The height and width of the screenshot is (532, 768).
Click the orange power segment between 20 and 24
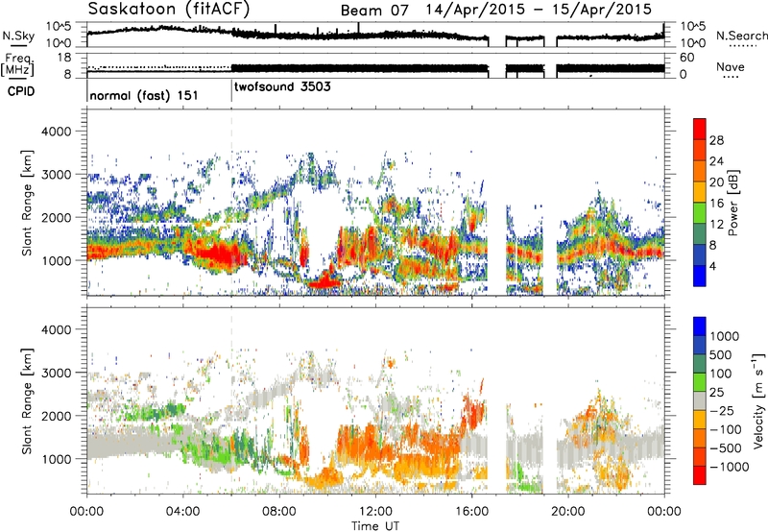pos(700,171)
